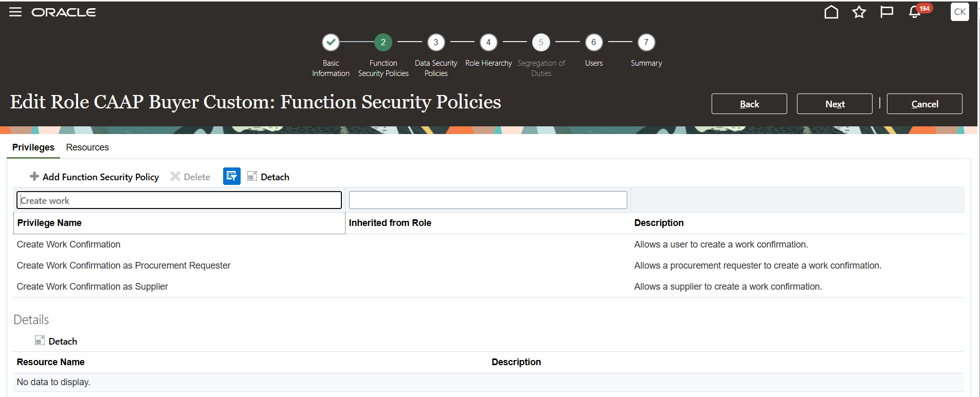980x397 pixels.
Task: Cancel editing the role
Action: pyautogui.click(x=924, y=104)
